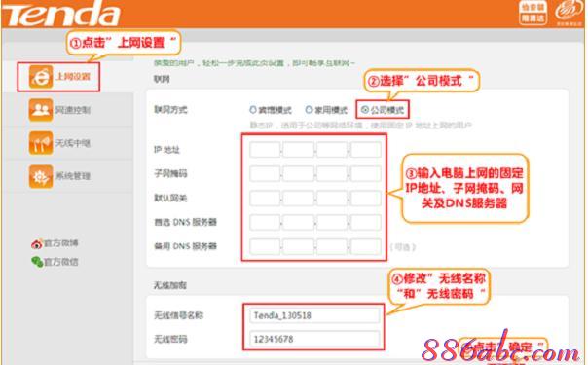
Task: Open the 官方微博 link
Action: 60,243
